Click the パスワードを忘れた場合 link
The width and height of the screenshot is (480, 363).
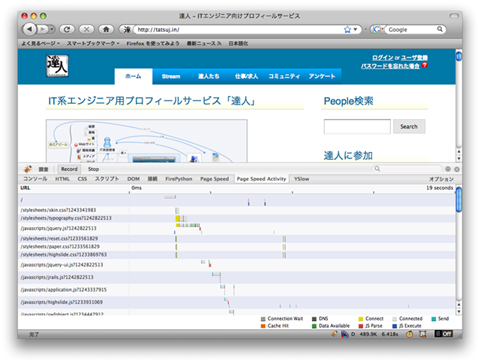[x=390, y=66]
